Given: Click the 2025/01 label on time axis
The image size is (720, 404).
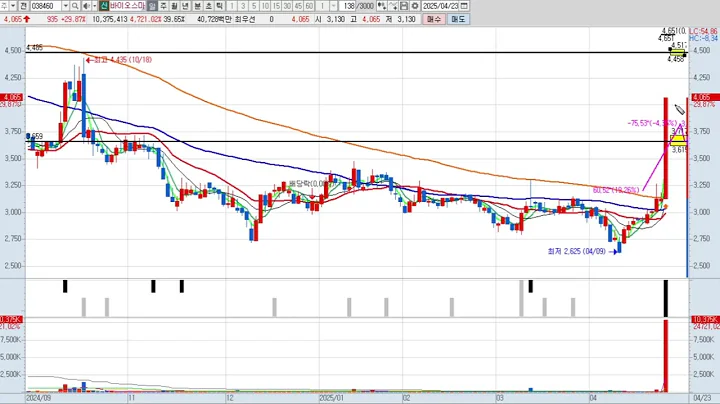Looking at the screenshot, I should (332, 398).
